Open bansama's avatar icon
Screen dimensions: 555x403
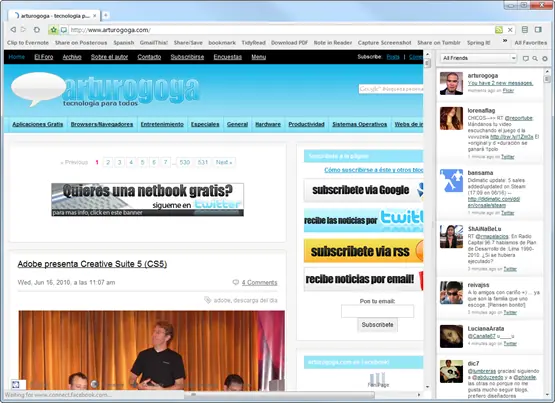pos(451,181)
